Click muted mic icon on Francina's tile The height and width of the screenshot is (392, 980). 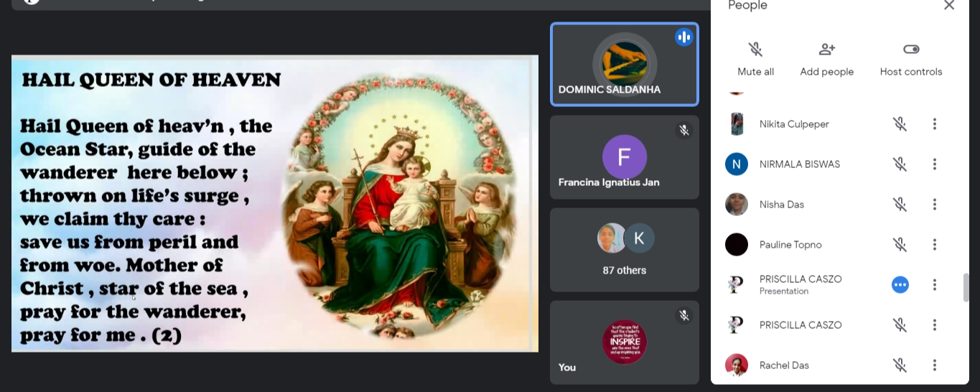(684, 130)
